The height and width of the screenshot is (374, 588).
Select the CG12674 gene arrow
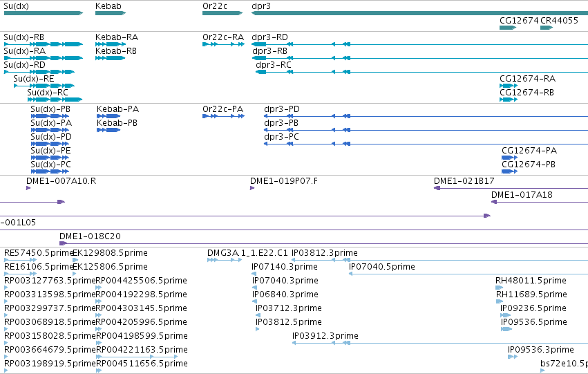point(508,28)
